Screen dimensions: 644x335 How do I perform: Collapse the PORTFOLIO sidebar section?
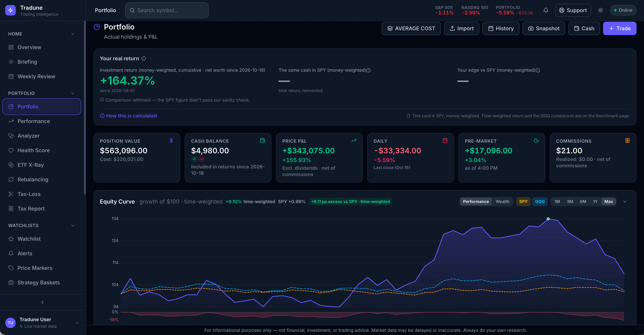[73, 93]
